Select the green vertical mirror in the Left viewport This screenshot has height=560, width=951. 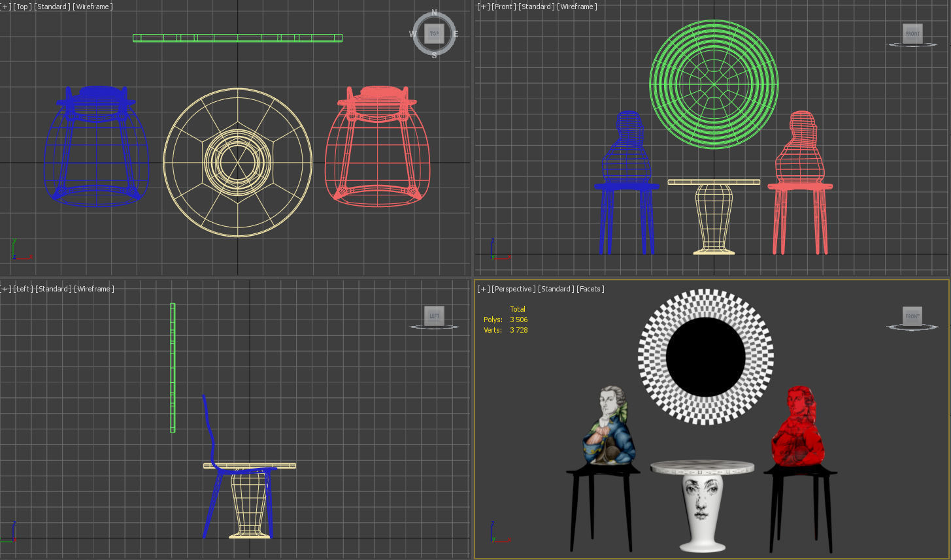[x=173, y=368]
